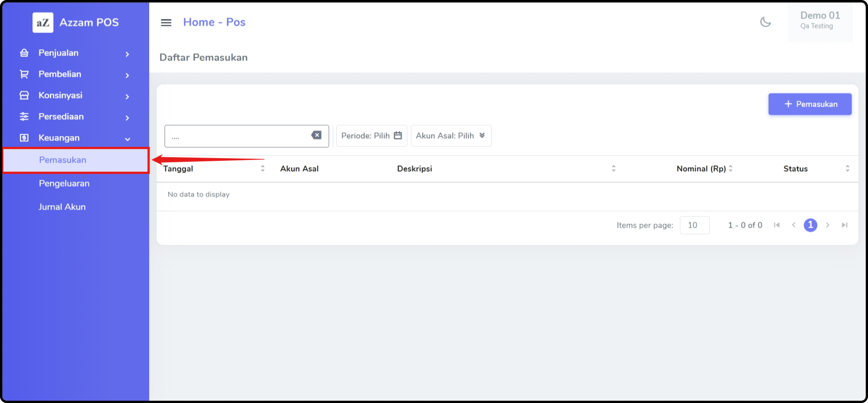Click the Penjualan basket icon
The image size is (868, 403).
tap(24, 53)
